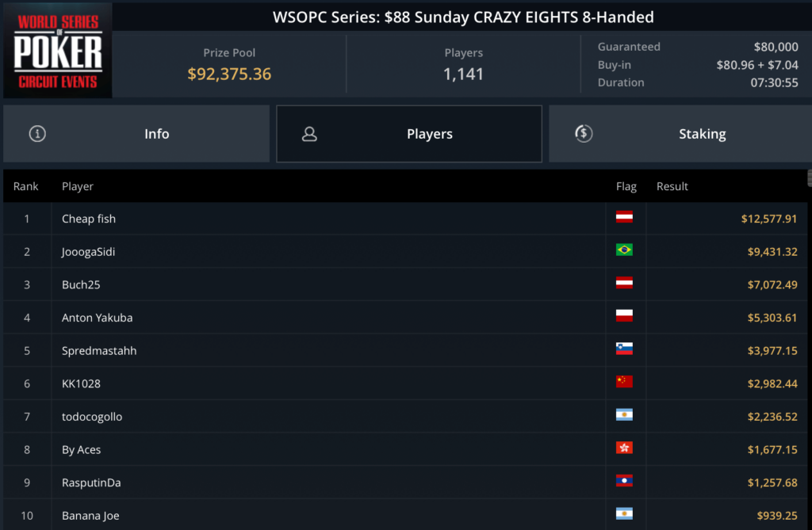Click the Players tab's person icon
Image resolution: width=812 pixels, height=530 pixels.
pos(309,134)
